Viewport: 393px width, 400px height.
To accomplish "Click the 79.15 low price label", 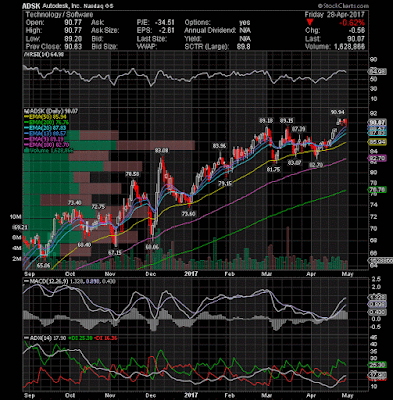I will (225, 183).
